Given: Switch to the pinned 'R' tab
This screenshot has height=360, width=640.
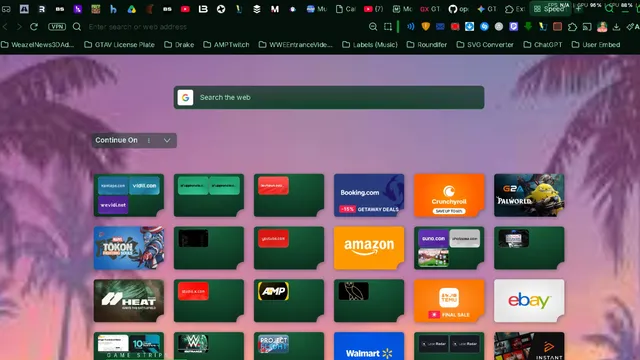Looking at the screenshot, I should click(x=42, y=9).
